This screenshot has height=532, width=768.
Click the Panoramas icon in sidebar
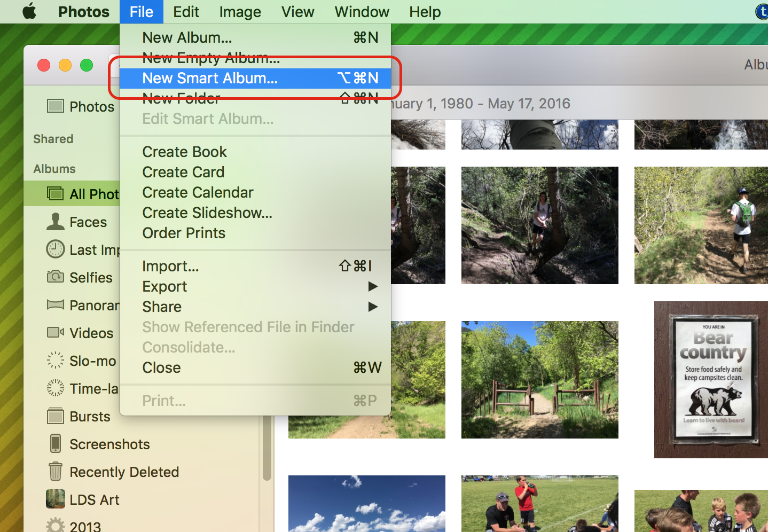55,304
